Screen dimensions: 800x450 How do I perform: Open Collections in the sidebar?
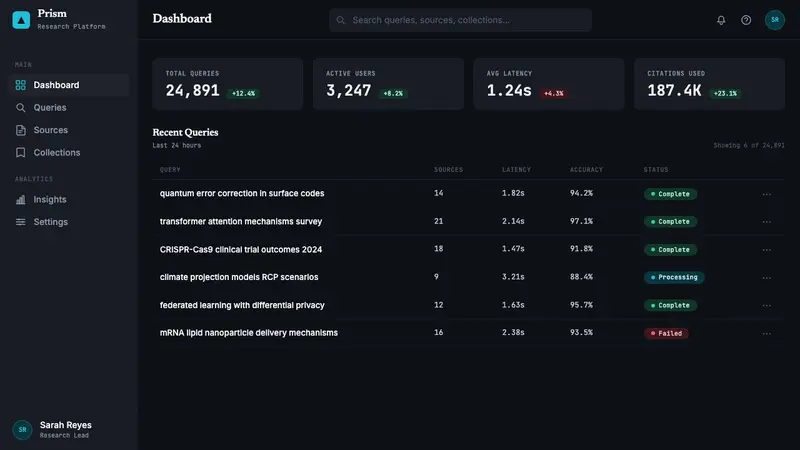(69, 153)
